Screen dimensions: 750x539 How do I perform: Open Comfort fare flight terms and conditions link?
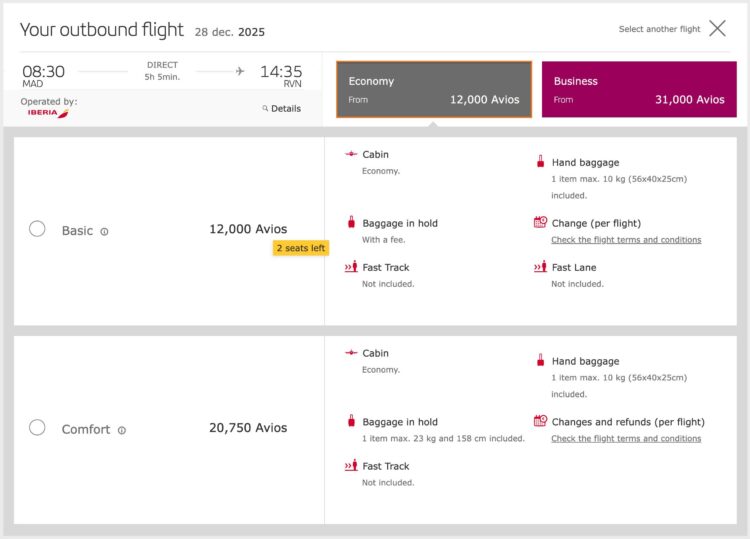tap(626, 439)
